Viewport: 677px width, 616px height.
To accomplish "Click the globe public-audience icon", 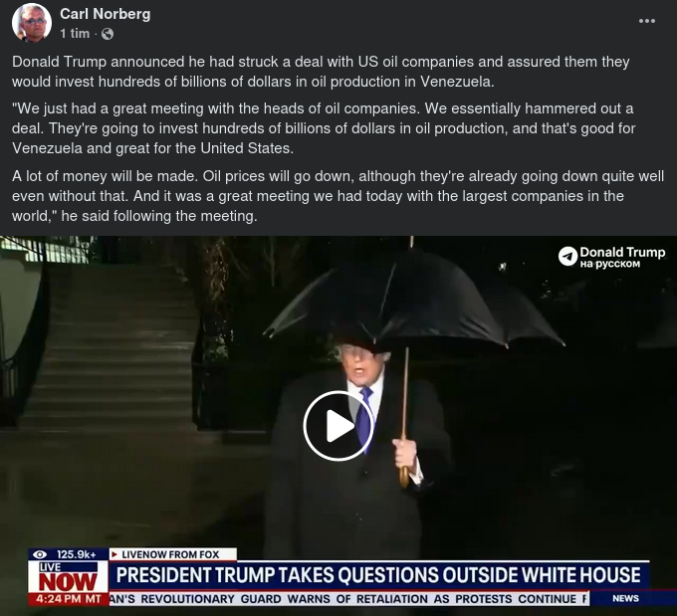I will (108, 34).
